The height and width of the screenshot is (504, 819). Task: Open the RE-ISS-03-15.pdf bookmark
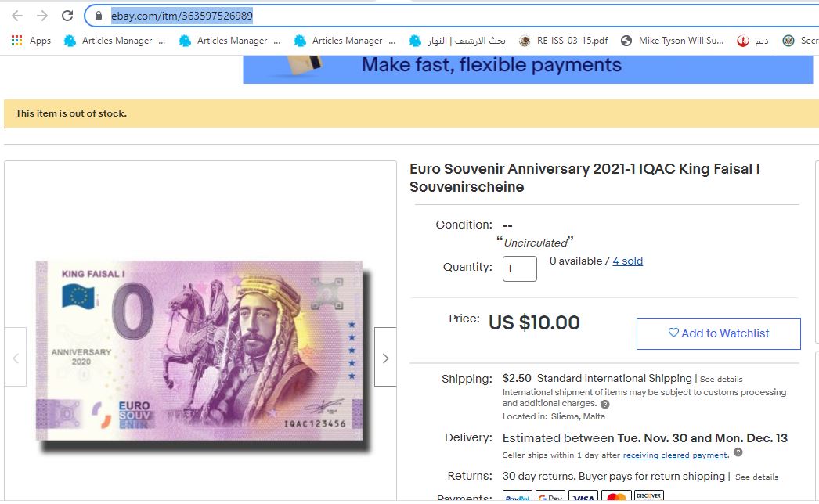(564, 40)
